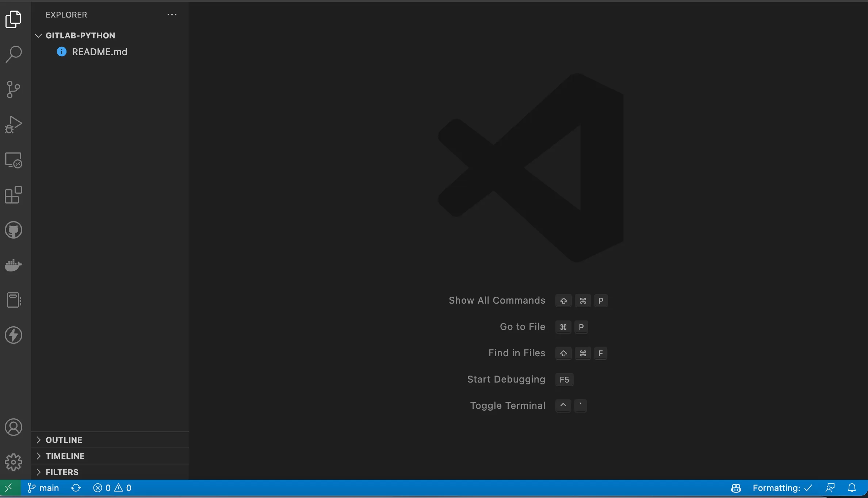Image resolution: width=868 pixels, height=498 pixels.
Task: Click the Formatting status item
Action: click(x=782, y=488)
